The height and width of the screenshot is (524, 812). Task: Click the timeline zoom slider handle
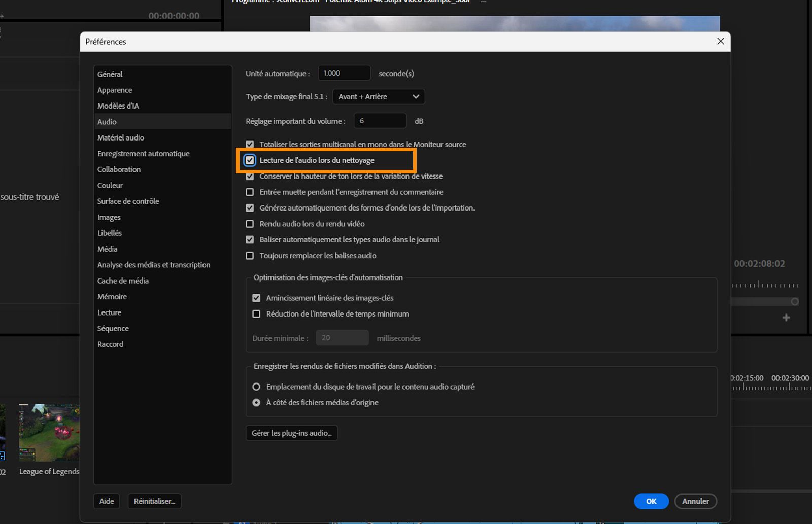coord(794,301)
